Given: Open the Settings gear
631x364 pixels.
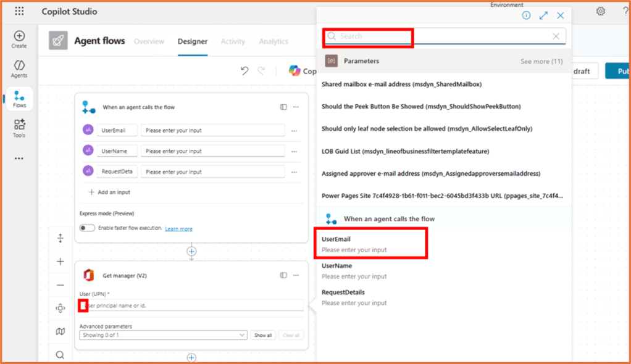Looking at the screenshot, I should (600, 11).
